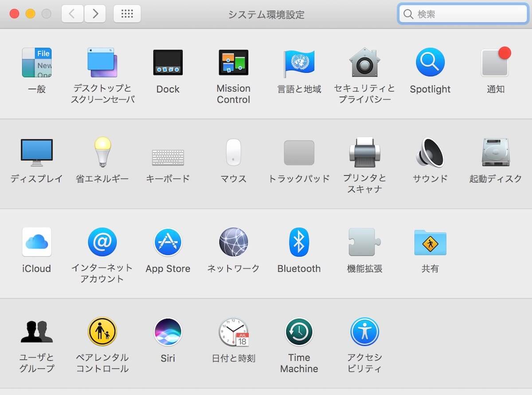Open ネットワーク globe icon
532x395 pixels.
[x=234, y=242]
